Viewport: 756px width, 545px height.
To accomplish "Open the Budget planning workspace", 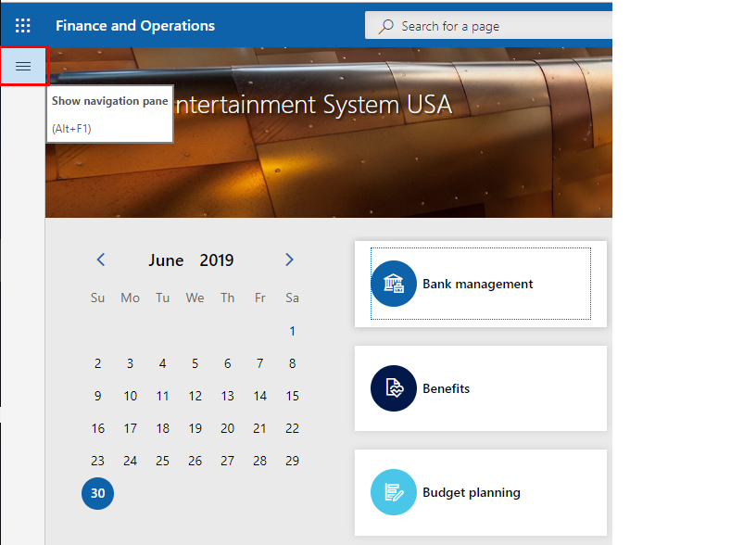I will click(481, 492).
